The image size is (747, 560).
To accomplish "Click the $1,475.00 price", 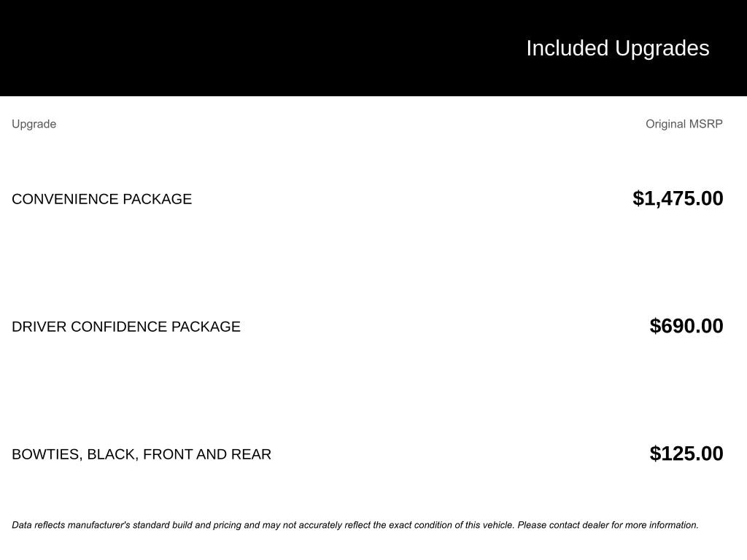I will (x=678, y=198).
